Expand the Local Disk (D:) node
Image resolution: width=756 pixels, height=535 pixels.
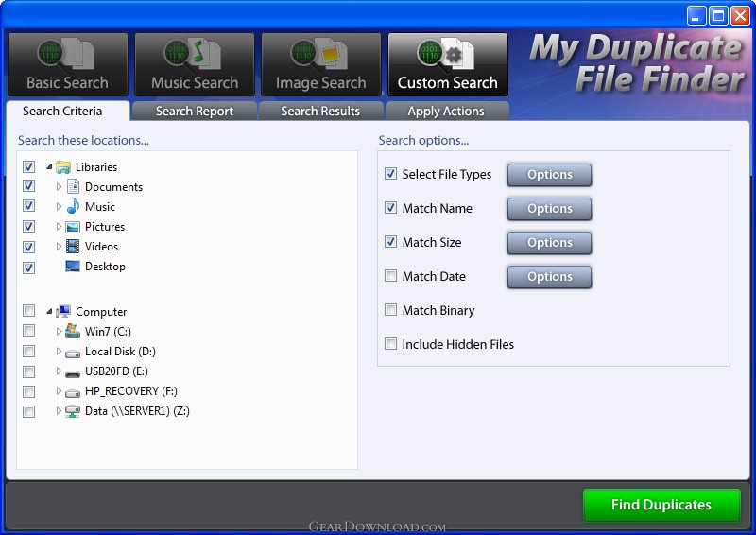coord(59,352)
